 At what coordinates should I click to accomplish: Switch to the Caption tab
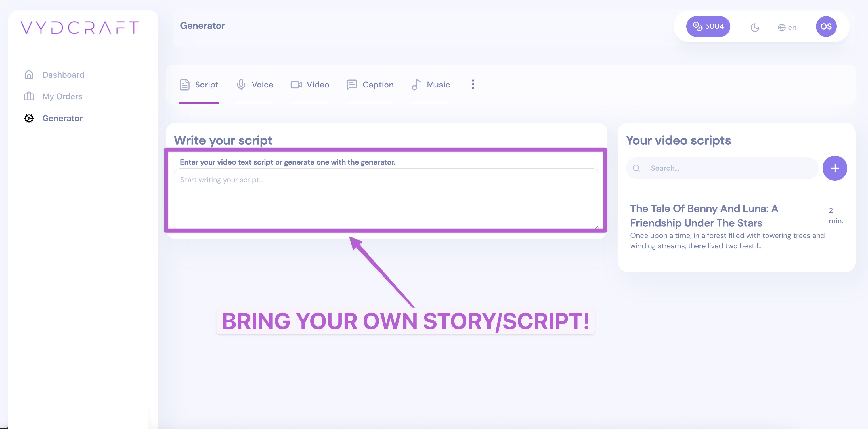tap(378, 85)
